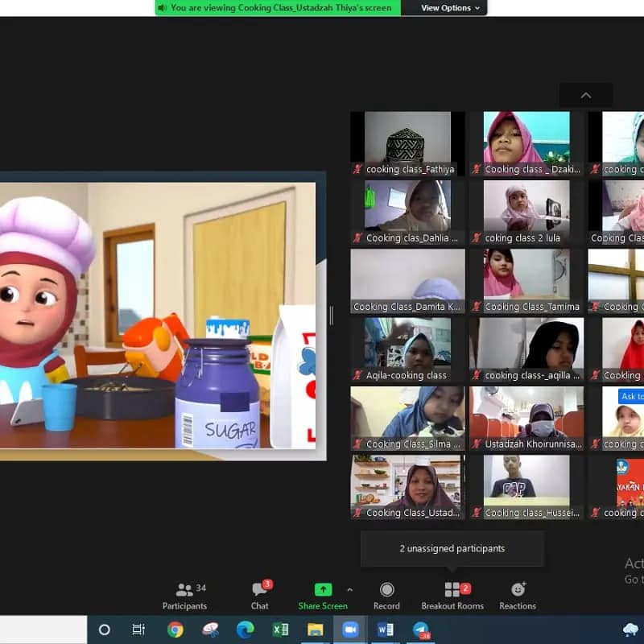The width and height of the screenshot is (644, 644).
Task: Click the Ask to unmute button
Action: (631, 396)
